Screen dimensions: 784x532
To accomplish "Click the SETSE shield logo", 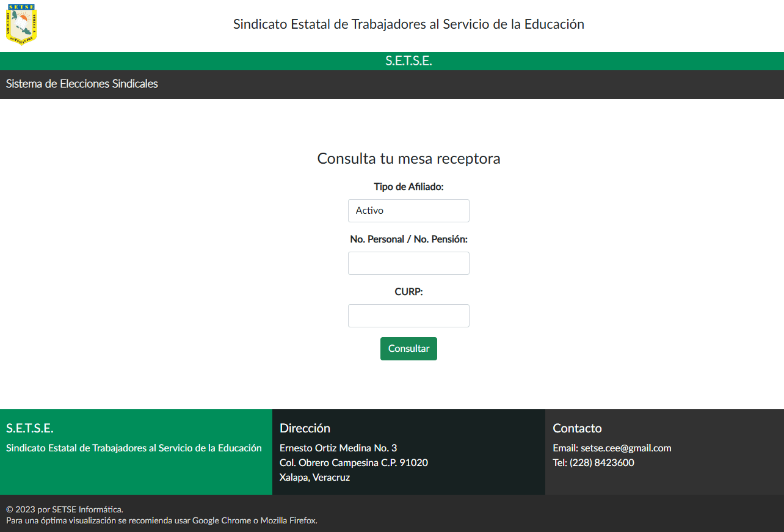I will (21, 24).
